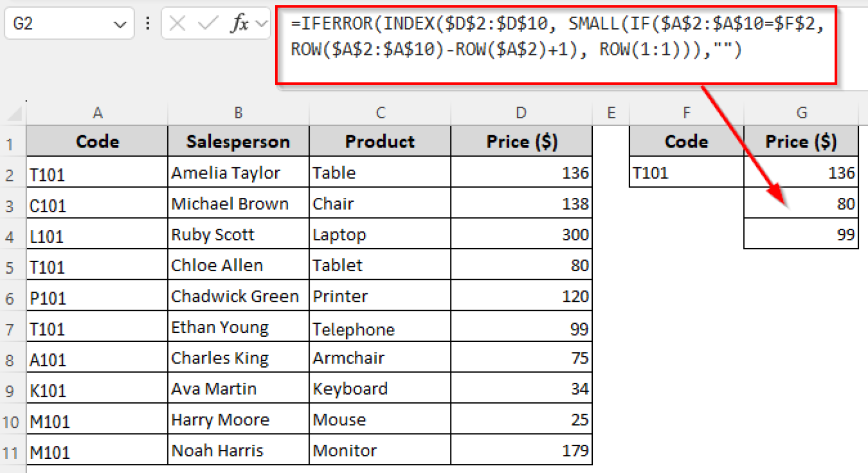
Task: Select the Code header in cell A1
Action: point(97,141)
